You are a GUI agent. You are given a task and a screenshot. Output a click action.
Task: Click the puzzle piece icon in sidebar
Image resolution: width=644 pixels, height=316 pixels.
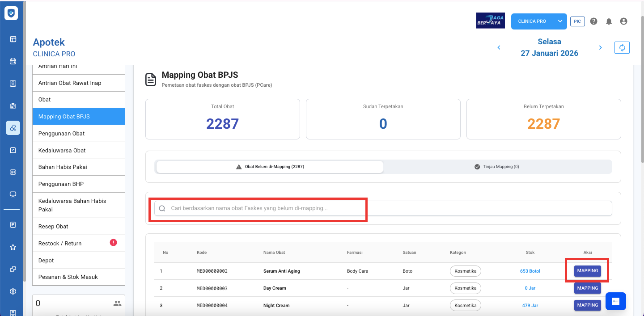coord(13,269)
